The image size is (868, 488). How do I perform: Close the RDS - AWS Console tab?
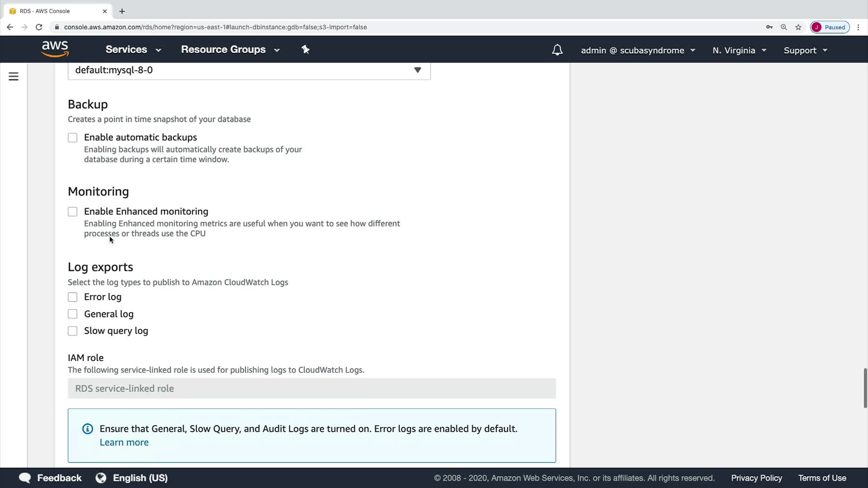click(x=105, y=11)
